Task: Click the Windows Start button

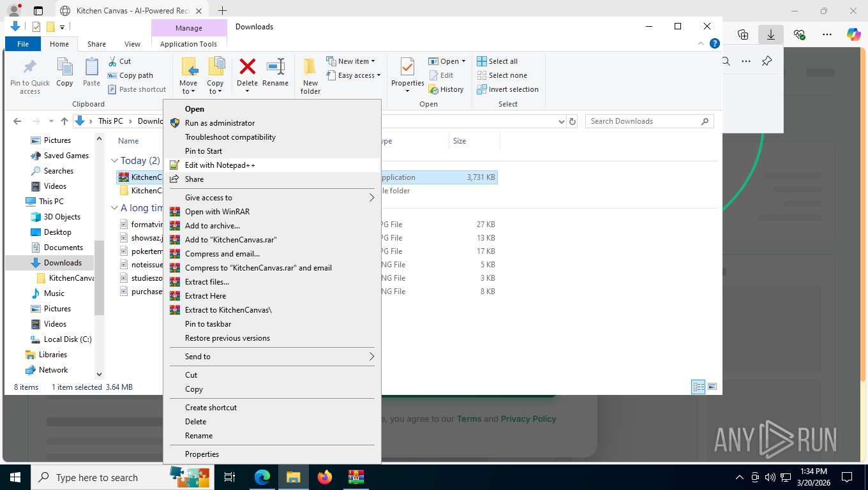Action: pyautogui.click(x=15, y=477)
